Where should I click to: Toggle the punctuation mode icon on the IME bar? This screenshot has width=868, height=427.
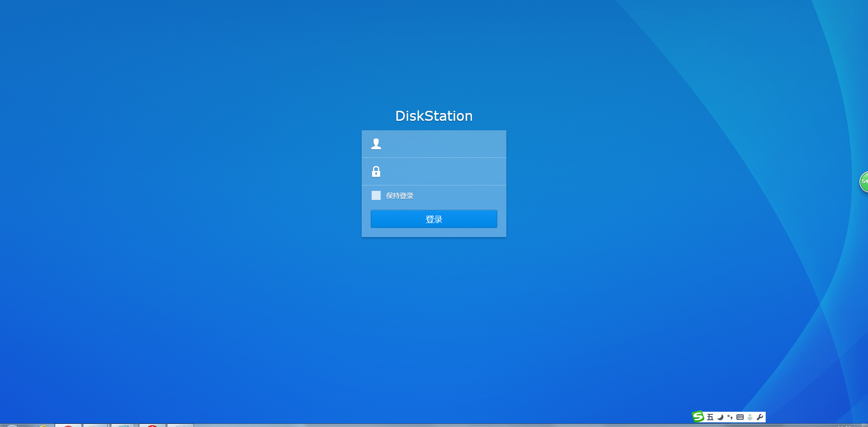(x=730, y=417)
